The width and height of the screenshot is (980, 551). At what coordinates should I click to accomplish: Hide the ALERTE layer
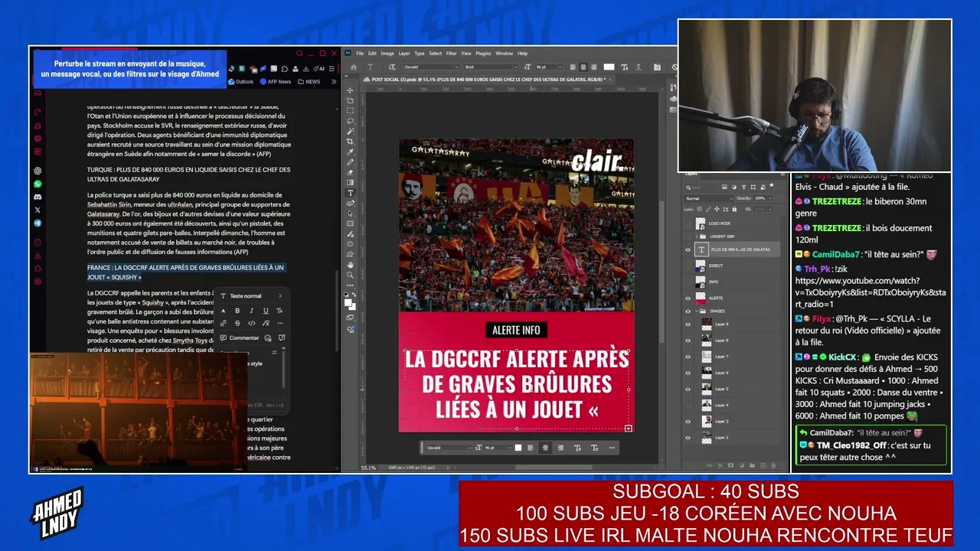[x=688, y=298]
